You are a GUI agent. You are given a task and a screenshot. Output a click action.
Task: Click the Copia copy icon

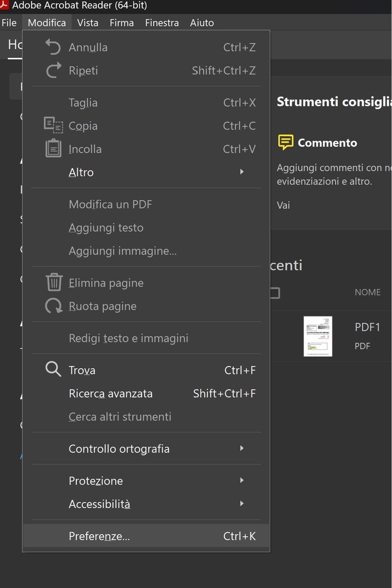[53, 125]
